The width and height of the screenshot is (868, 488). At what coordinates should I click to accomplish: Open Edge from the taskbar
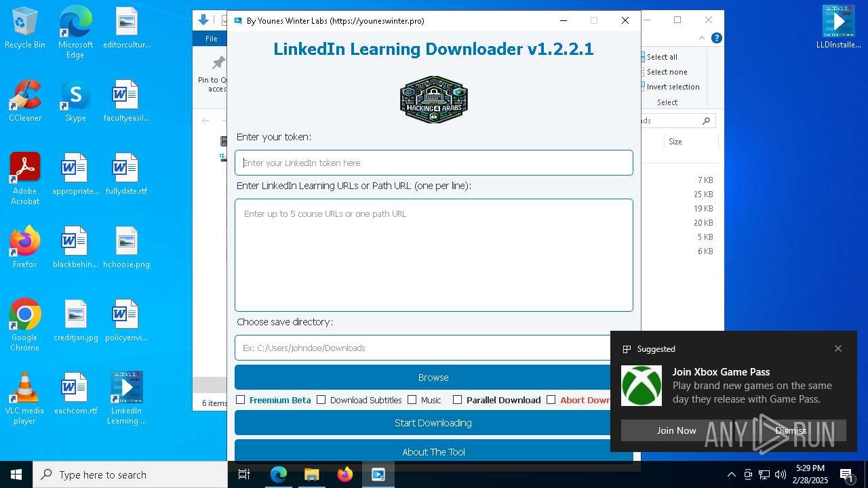pos(279,474)
